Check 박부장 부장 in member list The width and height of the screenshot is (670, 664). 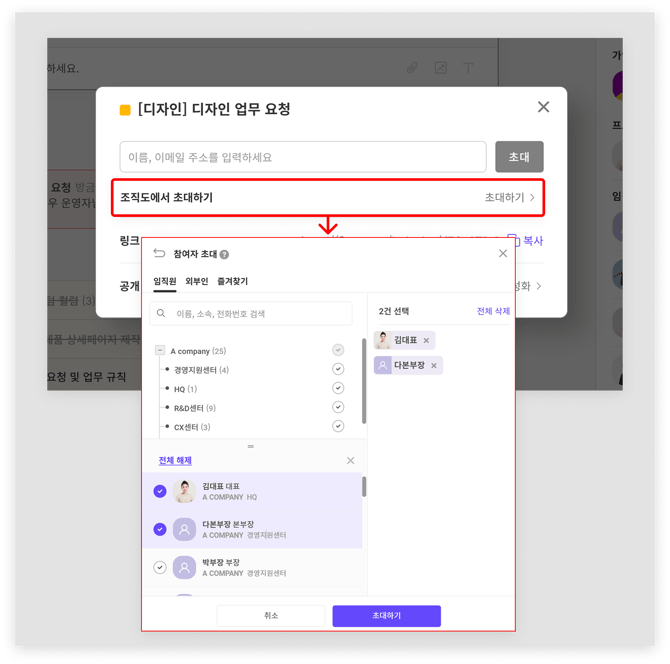(x=160, y=567)
